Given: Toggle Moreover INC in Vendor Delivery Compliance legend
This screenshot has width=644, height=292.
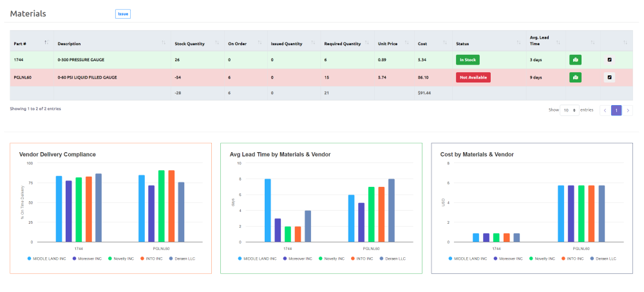Looking at the screenshot, I should tap(86, 258).
